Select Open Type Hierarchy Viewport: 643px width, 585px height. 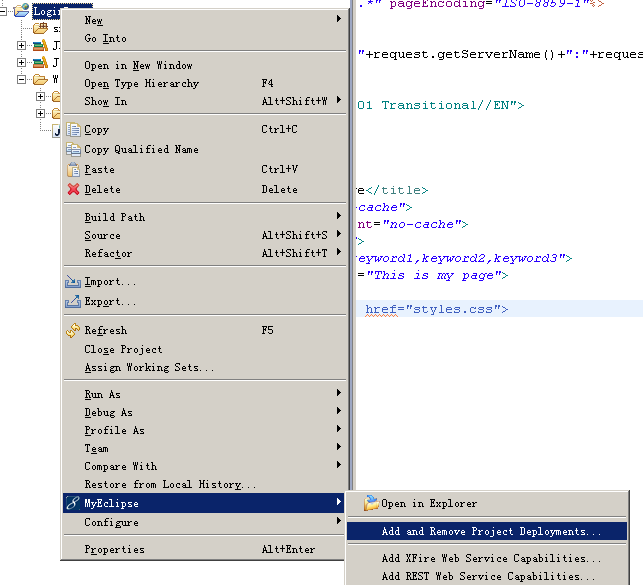(x=205, y=84)
